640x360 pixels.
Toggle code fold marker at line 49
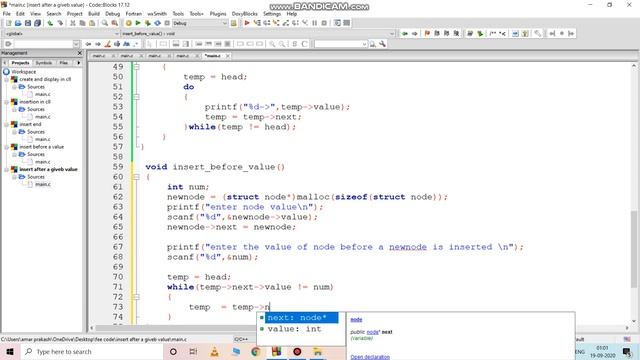click(136, 67)
